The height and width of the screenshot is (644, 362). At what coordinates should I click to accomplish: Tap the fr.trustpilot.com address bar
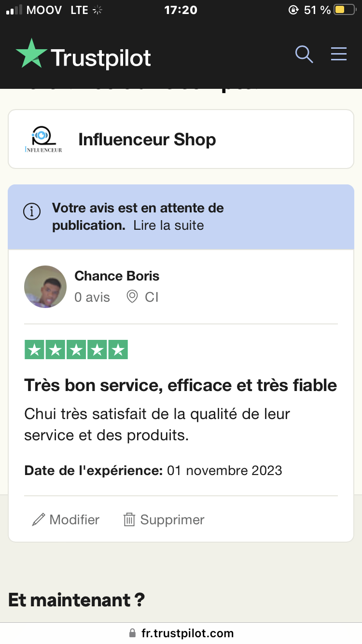click(181, 633)
